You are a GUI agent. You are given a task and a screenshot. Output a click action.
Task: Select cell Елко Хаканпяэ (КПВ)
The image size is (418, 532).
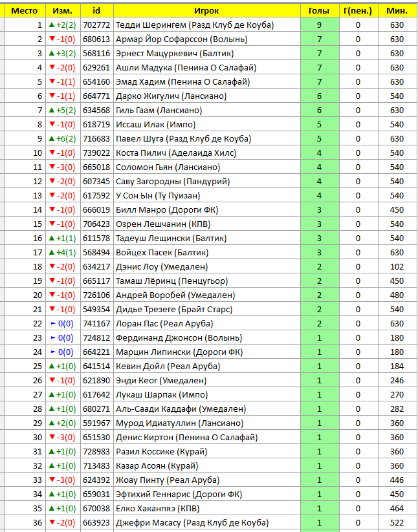[207, 509]
